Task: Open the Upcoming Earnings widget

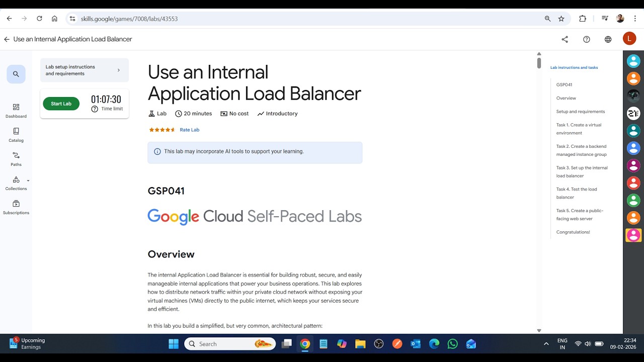Action: point(28,343)
